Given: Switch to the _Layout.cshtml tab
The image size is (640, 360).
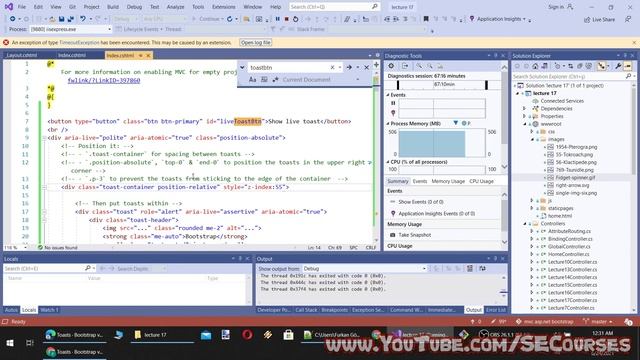Looking at the screenshot, I should tap(21, 55).
